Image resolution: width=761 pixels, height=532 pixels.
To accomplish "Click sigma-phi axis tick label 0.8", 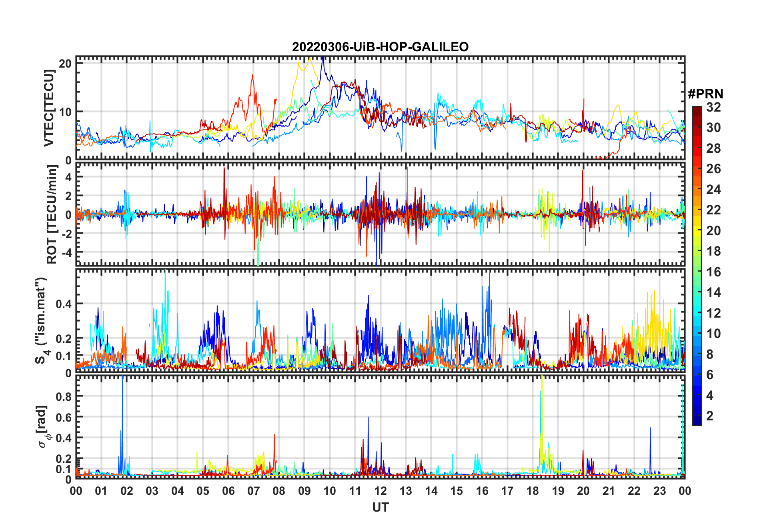I will pos(64,396).
